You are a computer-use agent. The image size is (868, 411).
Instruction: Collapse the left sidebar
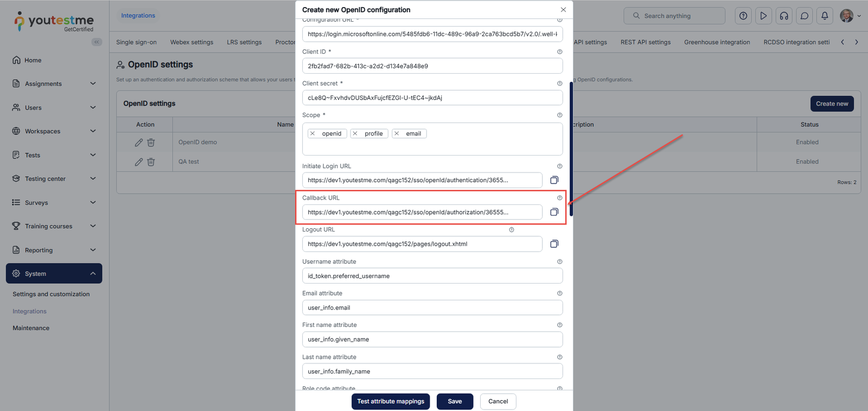[97, 42]
